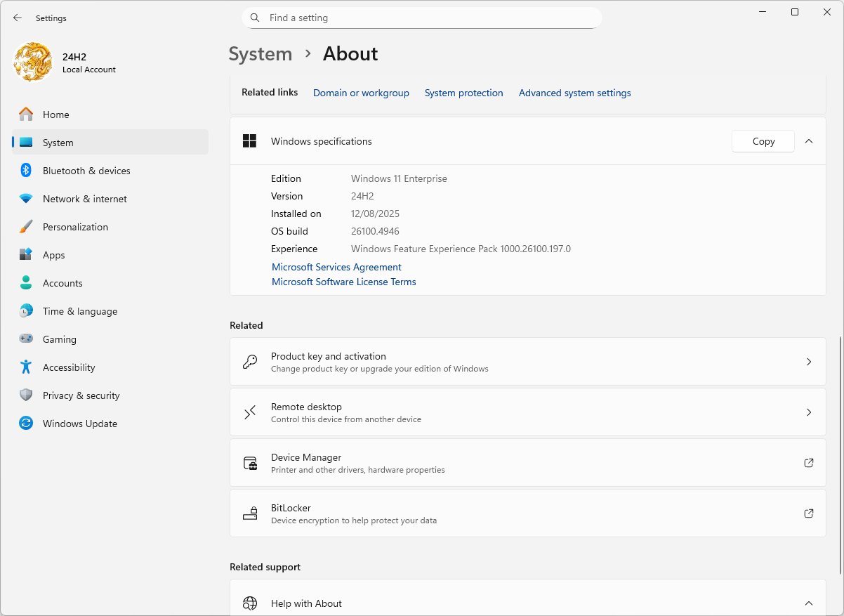This screenshot has height=616, width=844.
Task: Click the key icon for Product key
Action: coord(250,362)
